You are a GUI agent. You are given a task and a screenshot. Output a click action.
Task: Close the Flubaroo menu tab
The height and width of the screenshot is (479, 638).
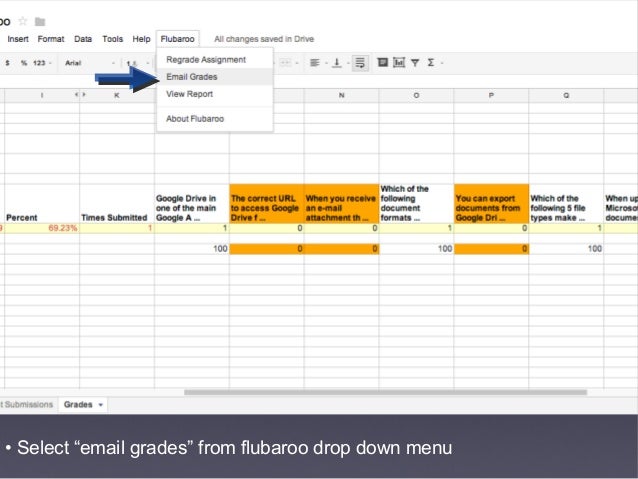pos(177,39)
